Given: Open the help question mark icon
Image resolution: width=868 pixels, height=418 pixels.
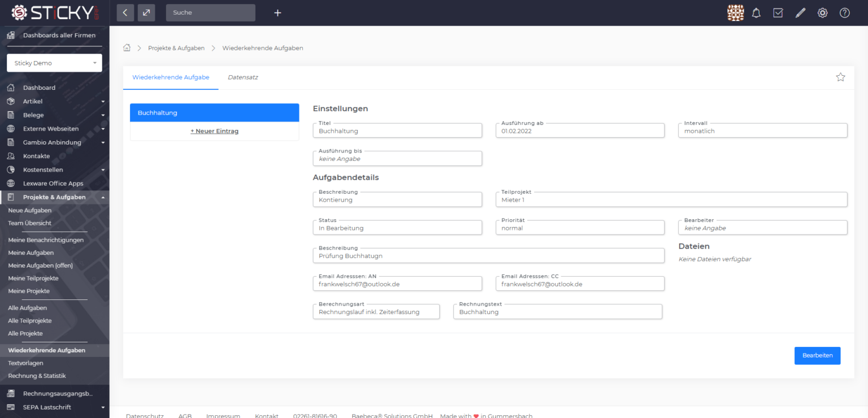Looking at the screenshot, I should pyautogui.click(x=844, y=12).
